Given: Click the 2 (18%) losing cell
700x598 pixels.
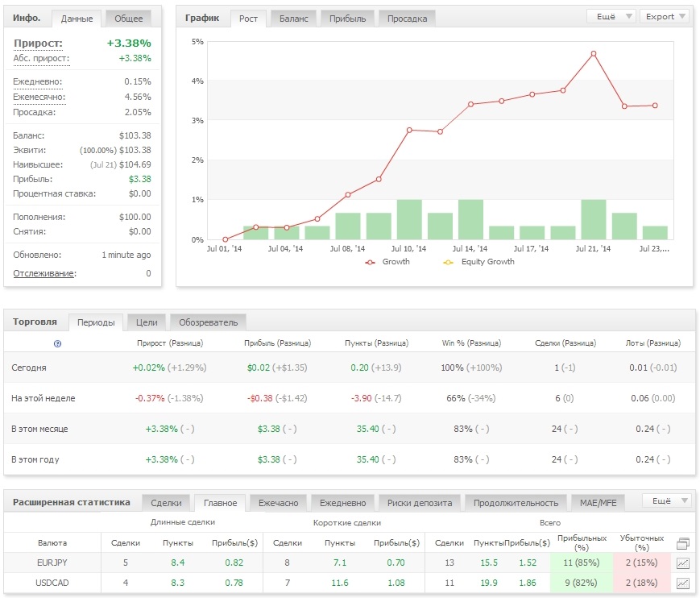Looking at the screenshot, I should tap(642, 583).
